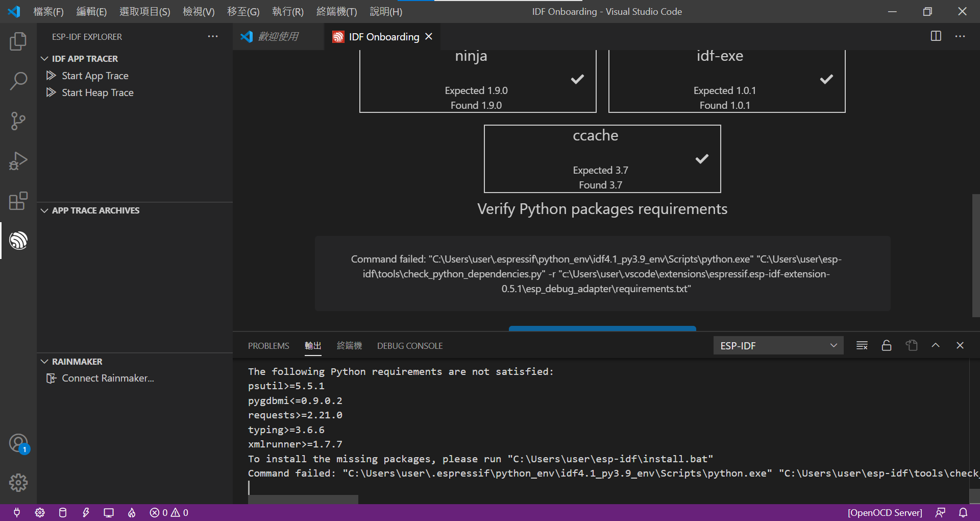Click the ccache tool version card
Screen dimensions: 980x521
602,159
